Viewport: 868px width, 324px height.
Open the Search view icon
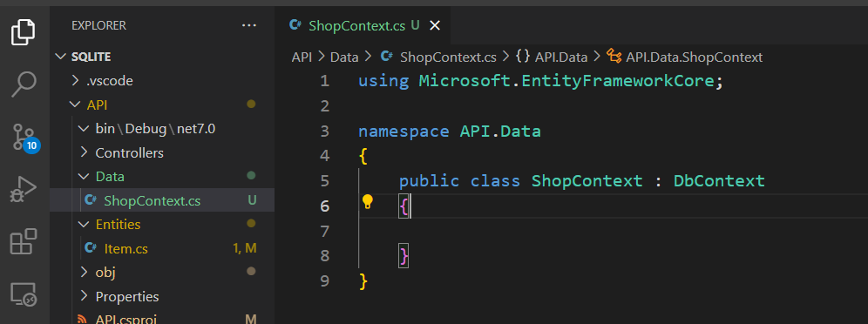click(24, 84)
